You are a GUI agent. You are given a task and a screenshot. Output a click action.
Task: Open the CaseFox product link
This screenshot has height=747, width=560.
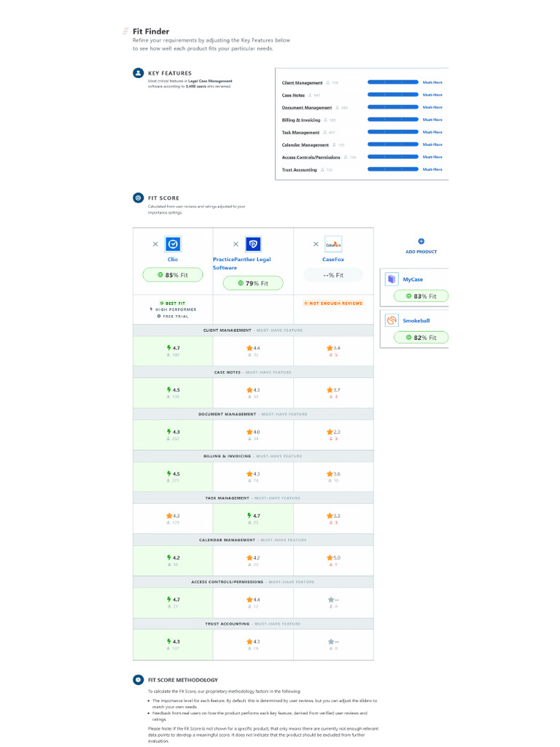point(333,259)
